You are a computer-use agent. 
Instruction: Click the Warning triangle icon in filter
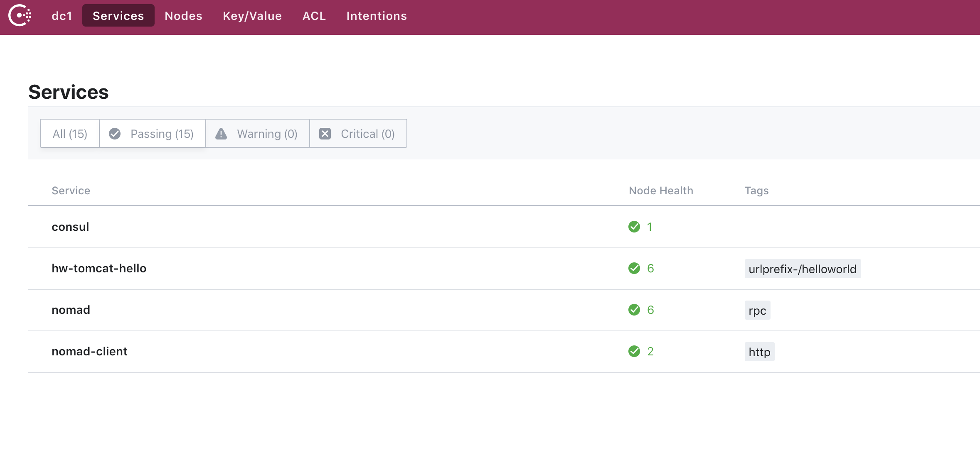pos(221,134)
